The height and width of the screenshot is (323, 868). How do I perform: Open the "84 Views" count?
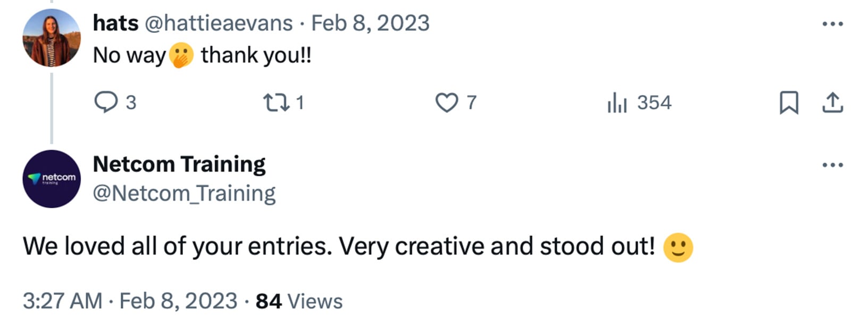click(x=299, y=301)
